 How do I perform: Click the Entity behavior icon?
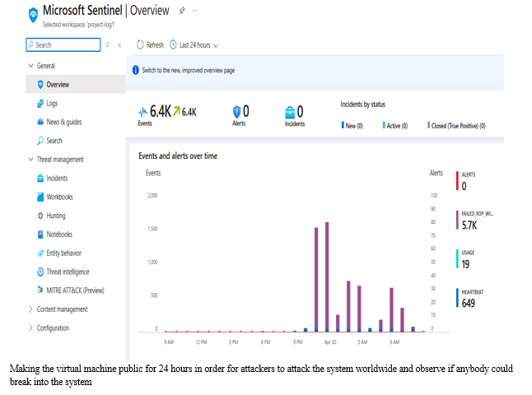coord(40,253)
